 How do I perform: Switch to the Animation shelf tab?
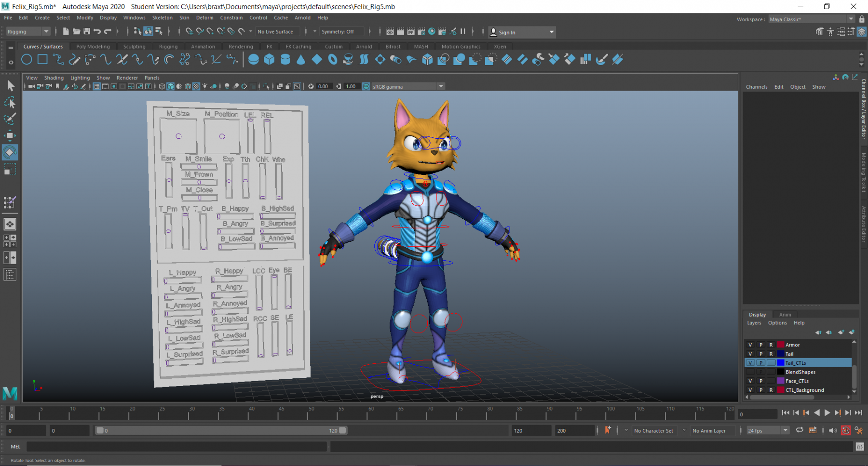click(203, 47)
